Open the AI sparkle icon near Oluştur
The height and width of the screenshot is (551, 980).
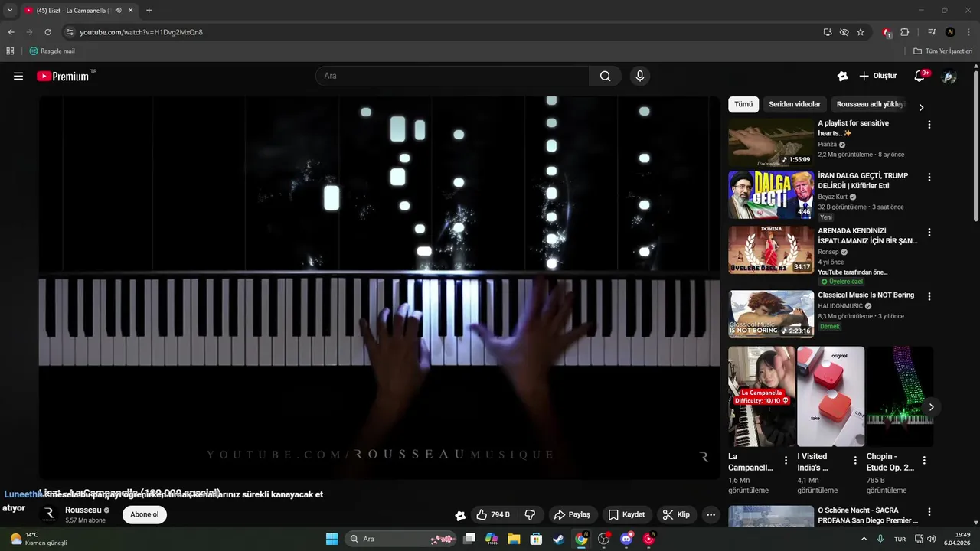click(x=842, y=76)
